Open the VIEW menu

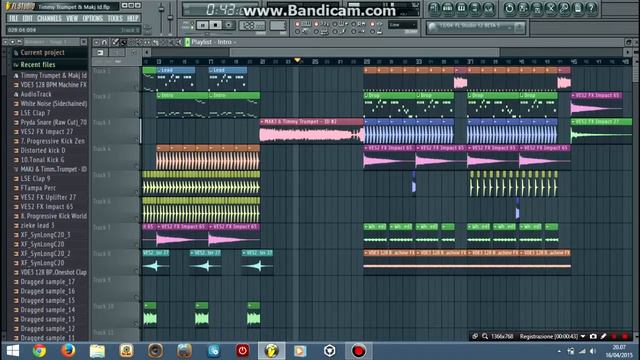[72, 18]
